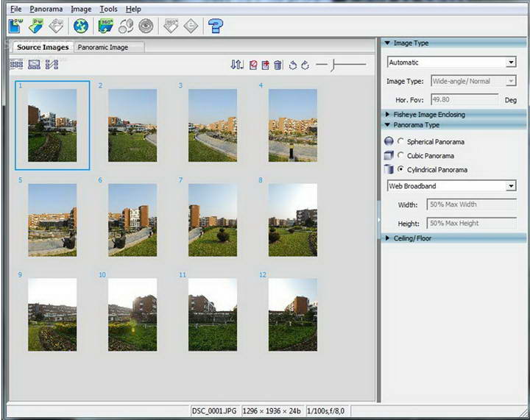Image resolution: width=530 pixels, height=420 pixels.
Task: Click the reverse image order arrows icon
Action: pos(236,65)
